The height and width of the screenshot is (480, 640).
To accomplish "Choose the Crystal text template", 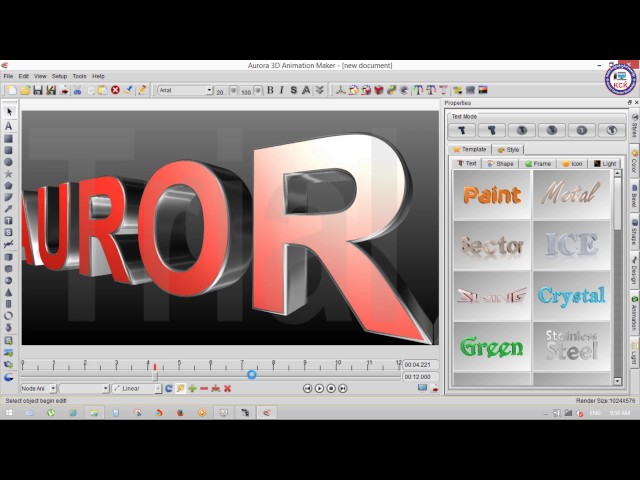I will (x=571, y=296).
